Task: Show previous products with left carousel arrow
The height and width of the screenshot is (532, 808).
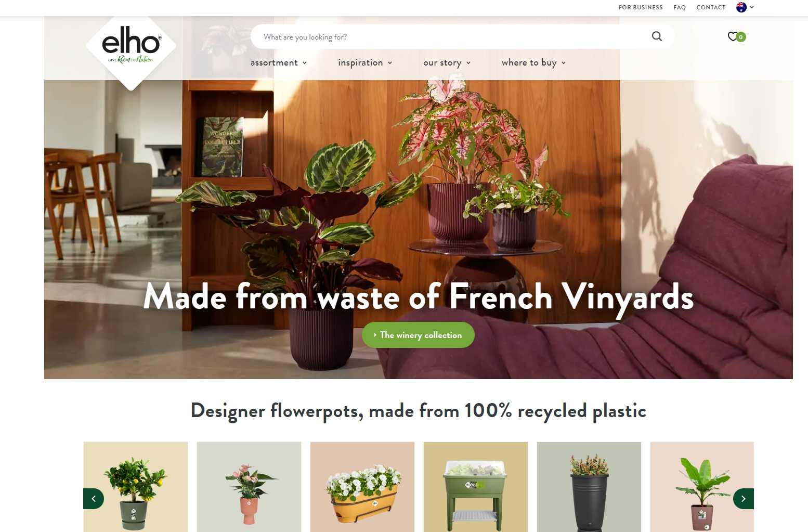Action: (94, 499)
